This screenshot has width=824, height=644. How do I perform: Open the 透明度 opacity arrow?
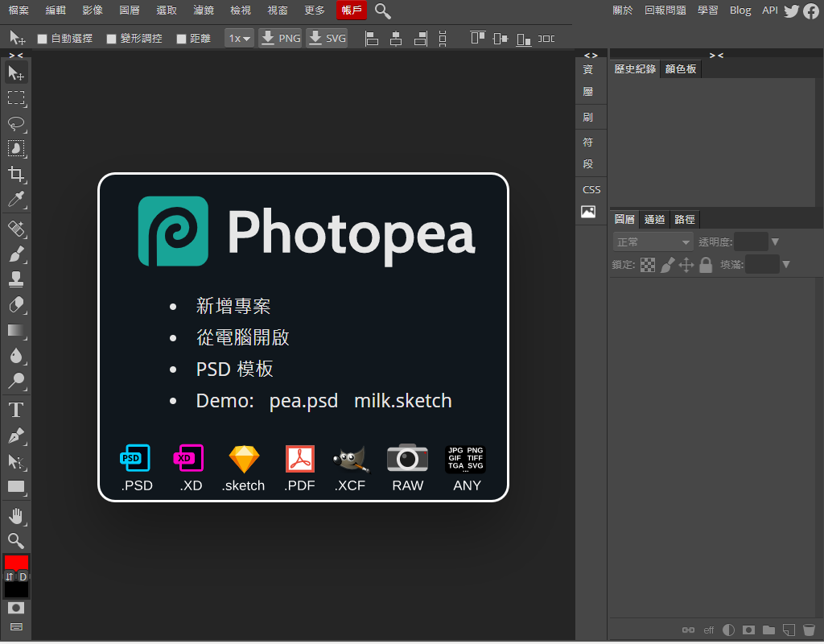coord(775,242)
